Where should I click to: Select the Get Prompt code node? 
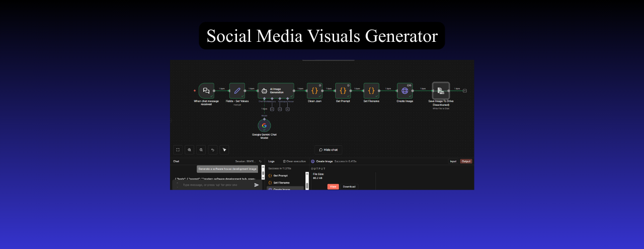click(343, 91)
